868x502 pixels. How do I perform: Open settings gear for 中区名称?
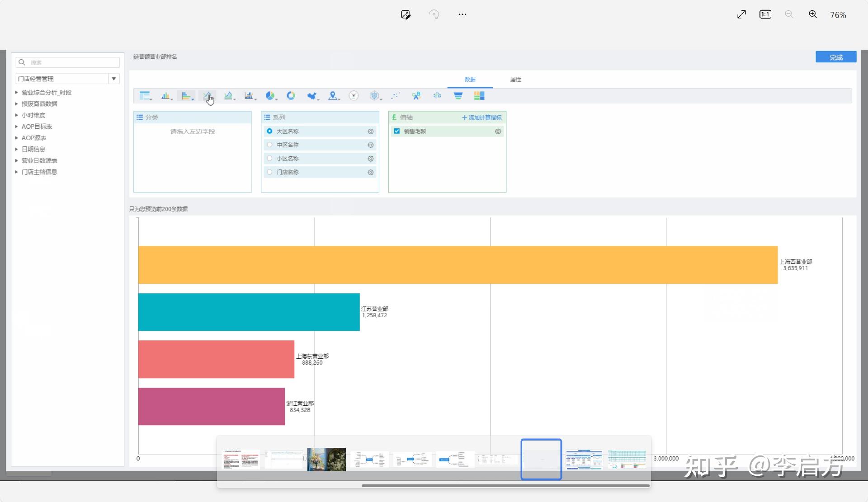click(371, 145)
